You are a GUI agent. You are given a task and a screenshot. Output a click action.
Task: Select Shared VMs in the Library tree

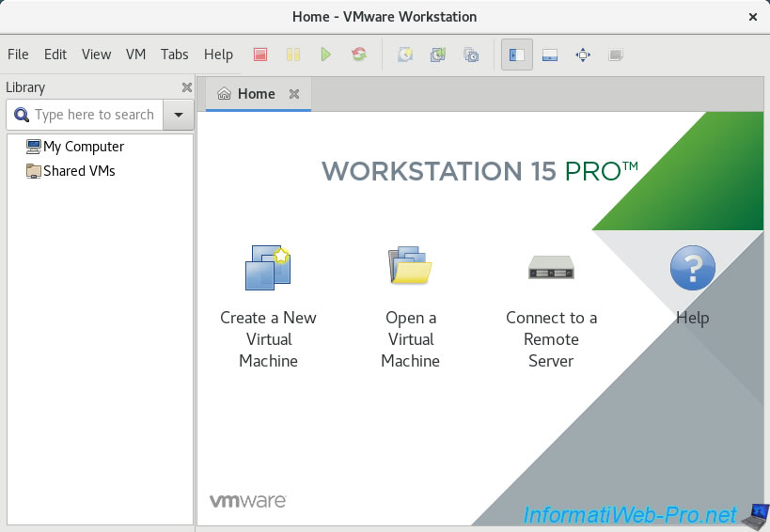pyautogui.click(x=71, y=171)
